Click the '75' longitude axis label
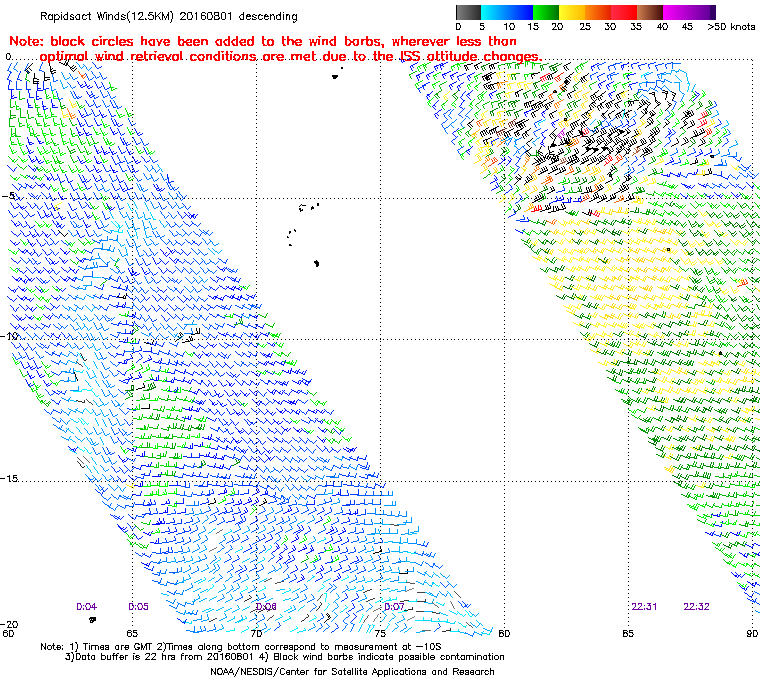The width and height of the screenshot is (760, 688). 380,633
